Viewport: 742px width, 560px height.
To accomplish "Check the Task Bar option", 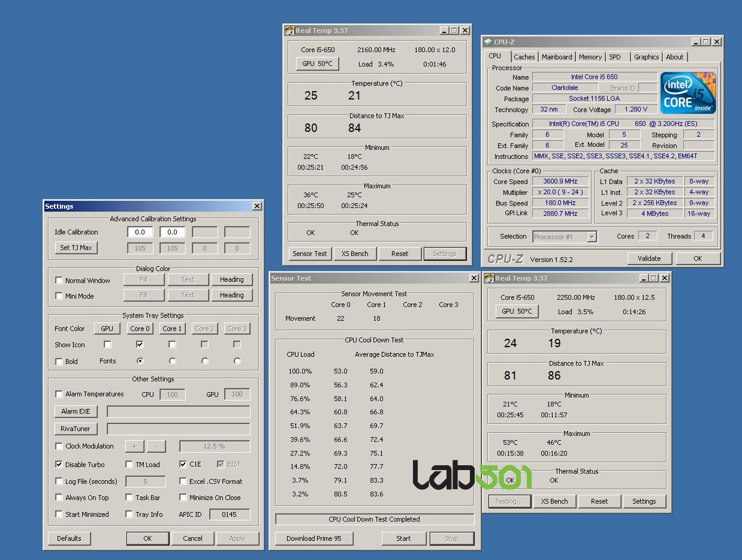I will 129,497.
